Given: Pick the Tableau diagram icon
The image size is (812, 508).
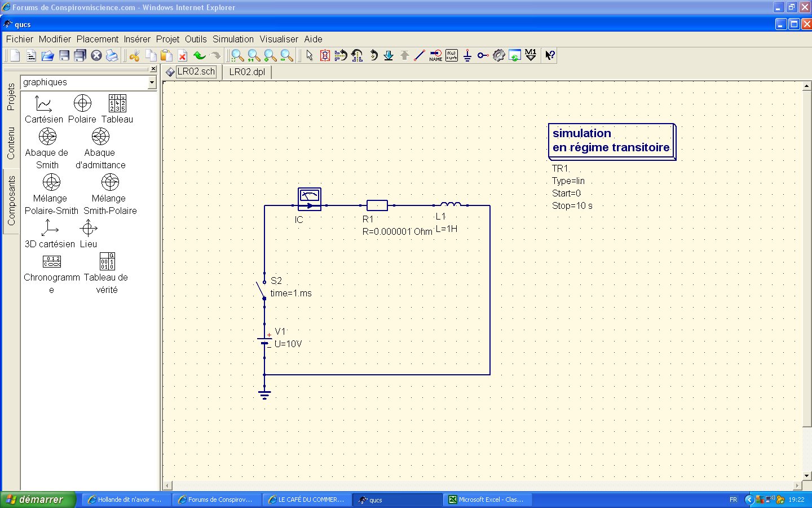Looking at the screenshot, I should pyautogui.click(x=117, y=104).
